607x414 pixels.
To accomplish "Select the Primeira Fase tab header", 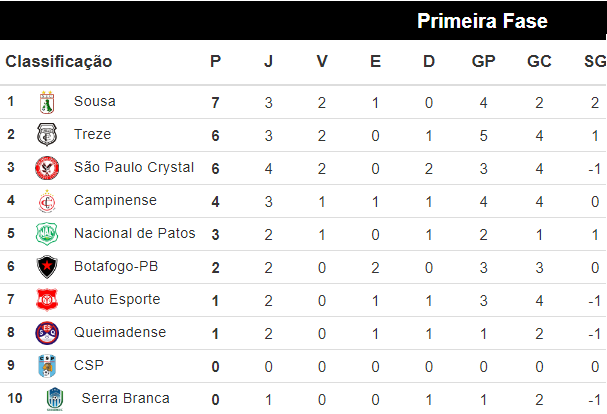I will point(482,21).
